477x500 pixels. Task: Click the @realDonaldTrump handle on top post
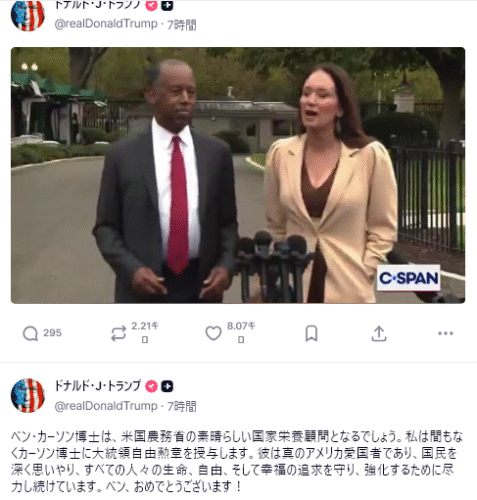pyautogui.click(x=106, y=24)
